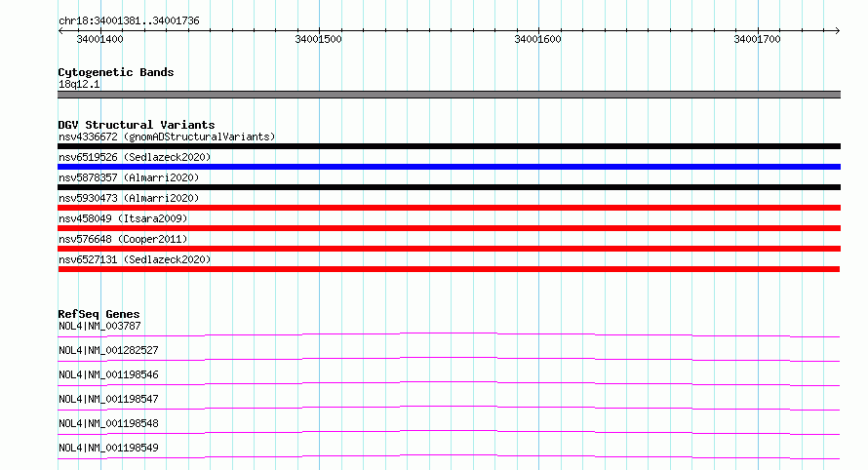
Task: Select variant label nsv576648 (Cooper2011)
Action: 123,239
